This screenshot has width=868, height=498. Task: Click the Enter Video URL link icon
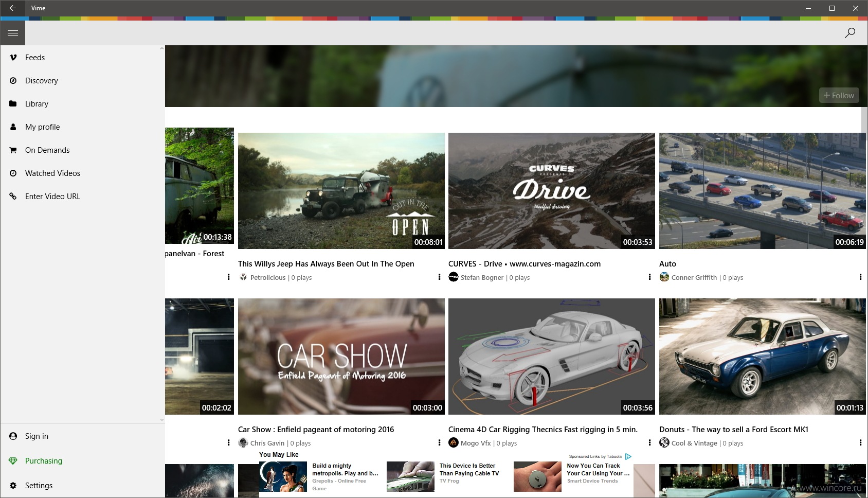(x=13, y=197)
